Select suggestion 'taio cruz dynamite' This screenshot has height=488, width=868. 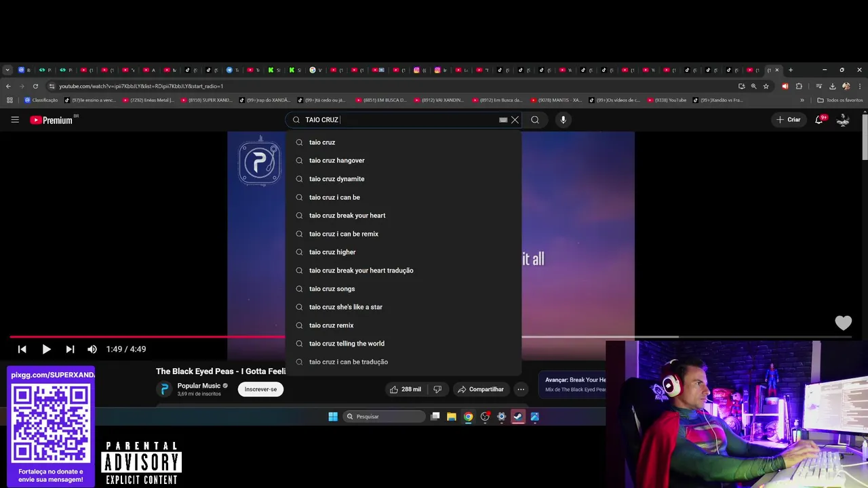click(x=403, y=179)
